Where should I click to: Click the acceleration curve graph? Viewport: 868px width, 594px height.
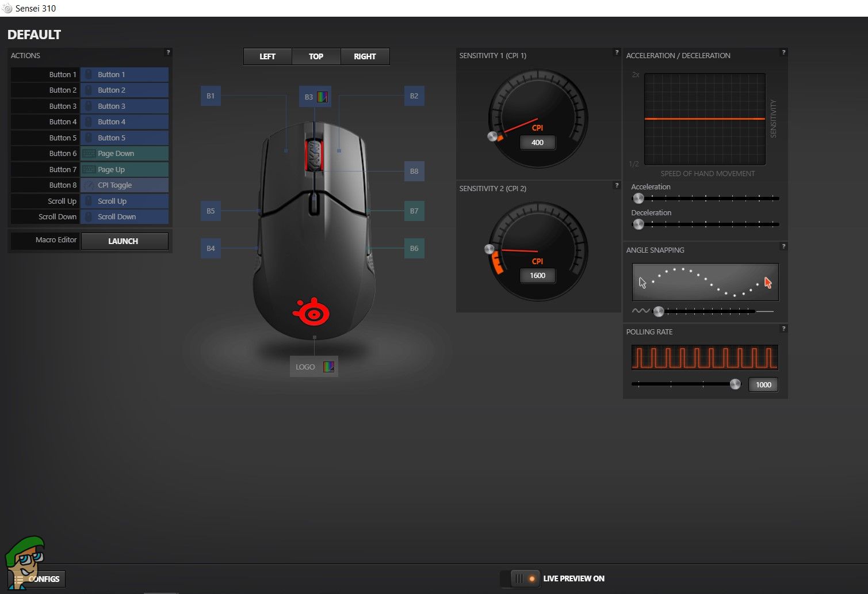coord(705,119)
